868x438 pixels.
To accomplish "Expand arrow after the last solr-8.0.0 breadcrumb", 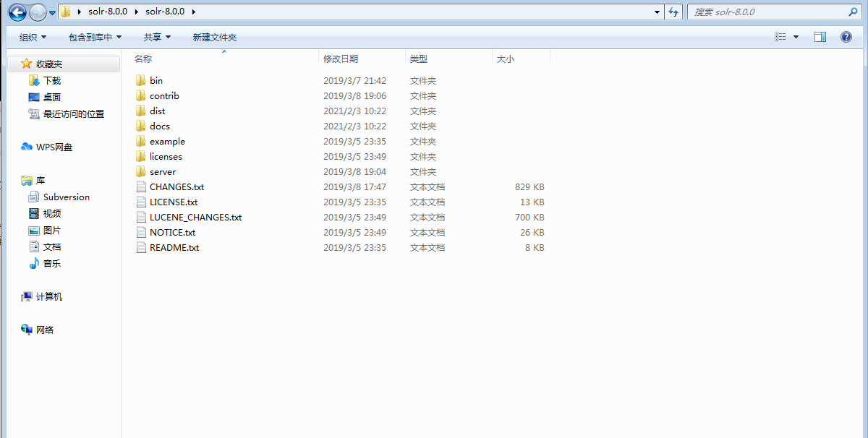I will tap(193, 12).
